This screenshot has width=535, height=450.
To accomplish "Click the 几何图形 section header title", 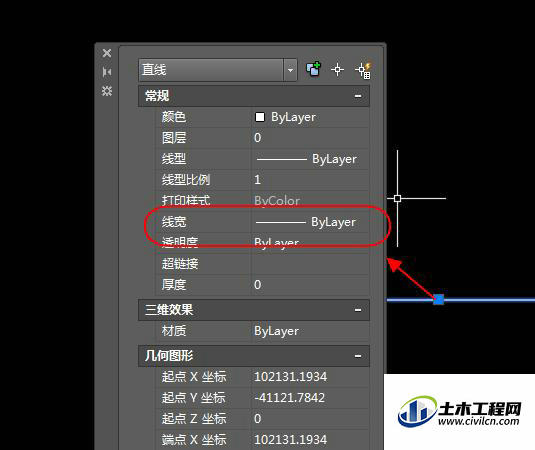I will pos(169,356).
